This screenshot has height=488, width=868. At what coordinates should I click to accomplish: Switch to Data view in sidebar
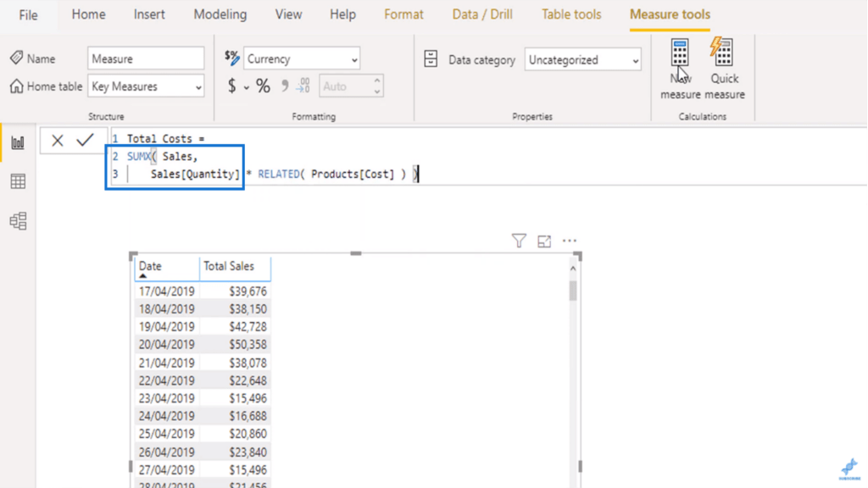tap(18, 181)
